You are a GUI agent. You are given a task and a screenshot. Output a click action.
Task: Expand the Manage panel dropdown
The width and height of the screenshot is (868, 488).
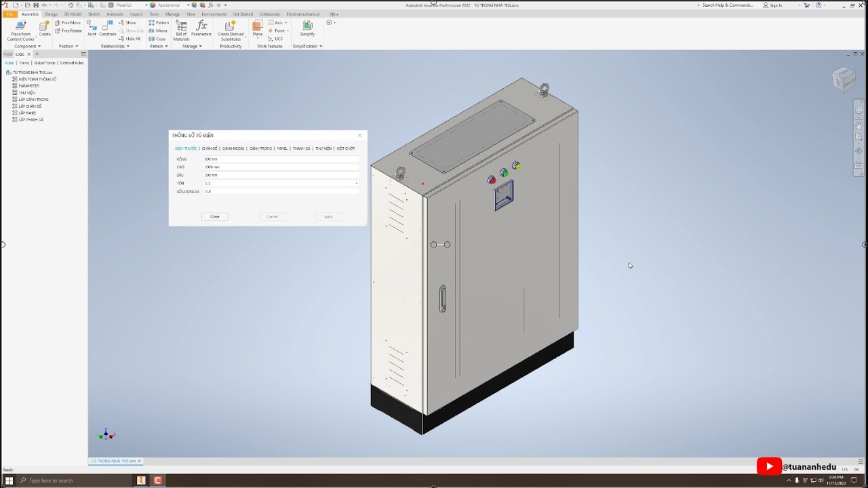[192, 46]
